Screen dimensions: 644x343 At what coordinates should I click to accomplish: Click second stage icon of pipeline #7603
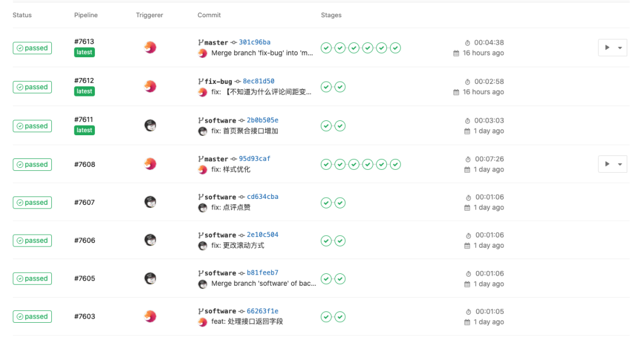pyautogui.click(x=340, y=317)
